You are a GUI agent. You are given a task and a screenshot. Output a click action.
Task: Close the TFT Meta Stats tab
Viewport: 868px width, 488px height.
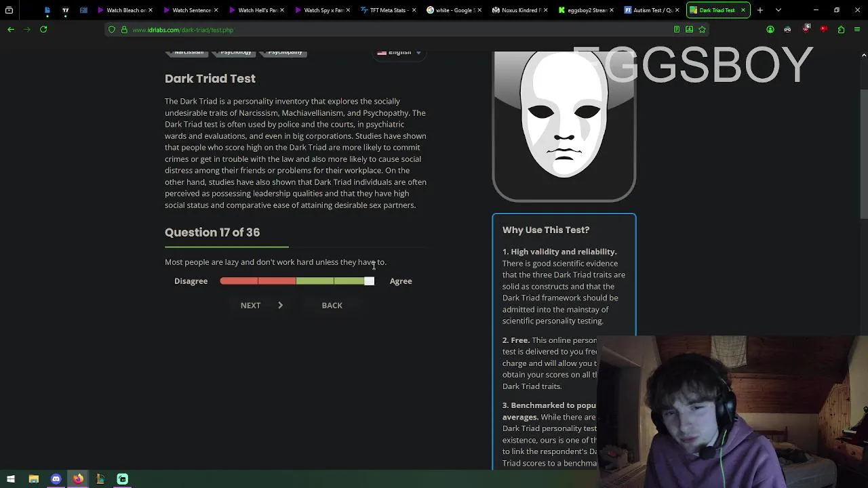pos(414,10)
